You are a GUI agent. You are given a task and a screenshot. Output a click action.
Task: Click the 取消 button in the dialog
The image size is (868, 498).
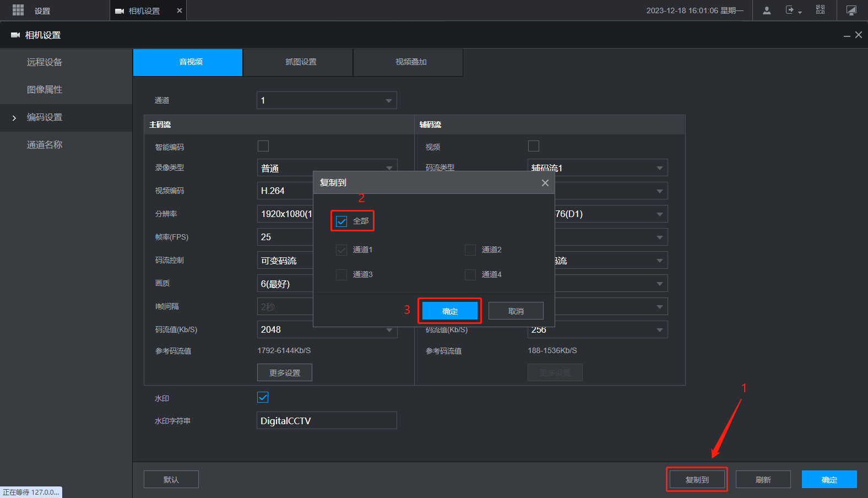click(516, 311)
